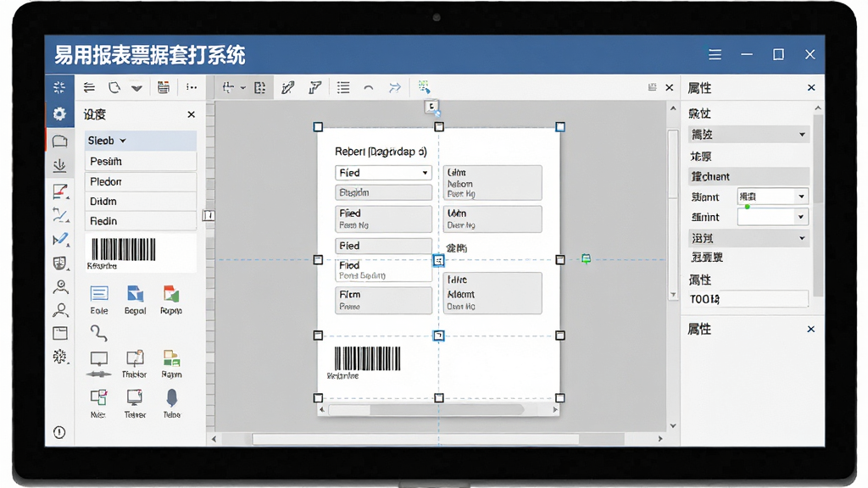868x488 pixels.
Task: Select the pencil edit tool in toolbar
Action: (x=288, y=87)
